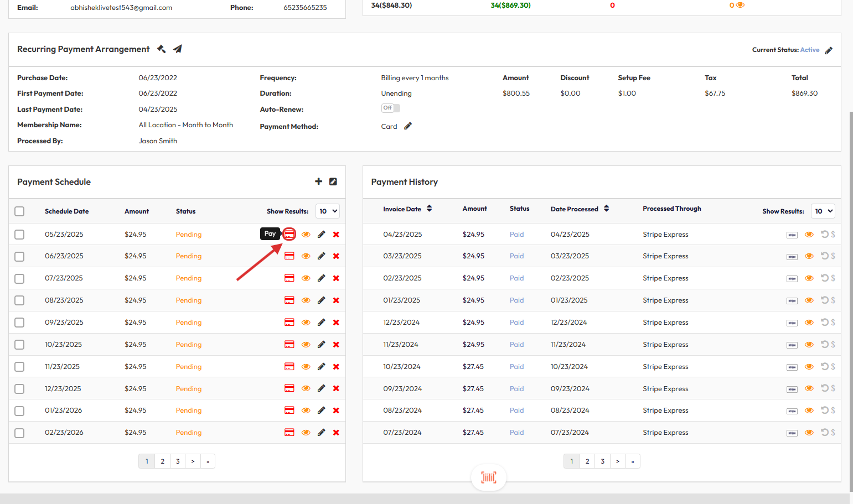Image resolution: width=853 pixels, height=504 pixels.
Task: View details of 08/23/2025 scheduled payment
Action: 306,300
